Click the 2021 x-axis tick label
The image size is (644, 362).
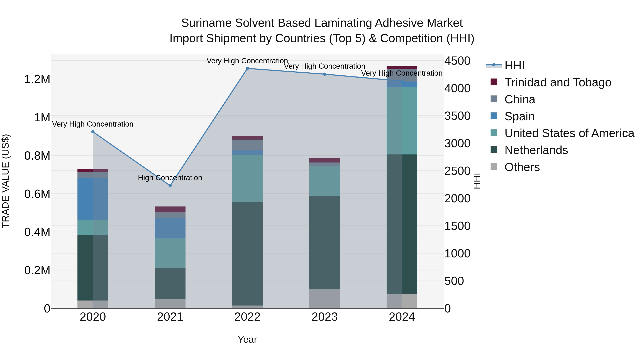tap(170, 317)
